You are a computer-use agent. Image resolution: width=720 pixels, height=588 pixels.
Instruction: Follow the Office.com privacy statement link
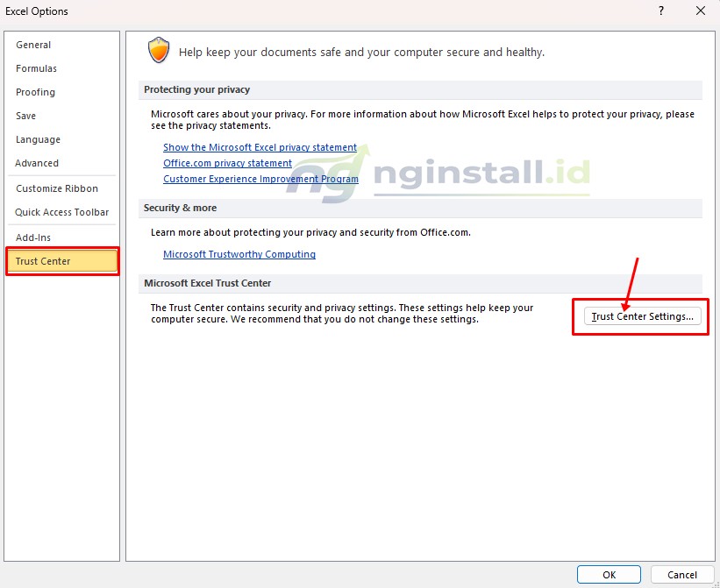point(227,163)
